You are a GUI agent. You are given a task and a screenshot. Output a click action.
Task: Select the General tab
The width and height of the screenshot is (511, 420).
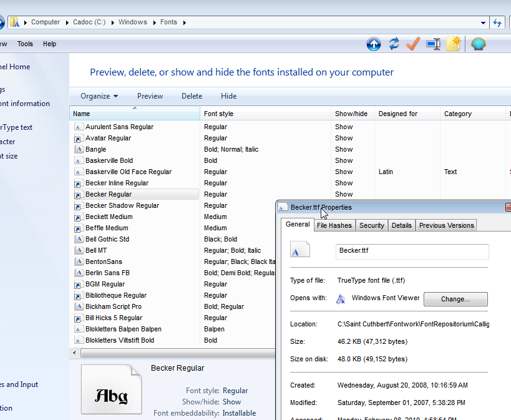pos(298,224)
